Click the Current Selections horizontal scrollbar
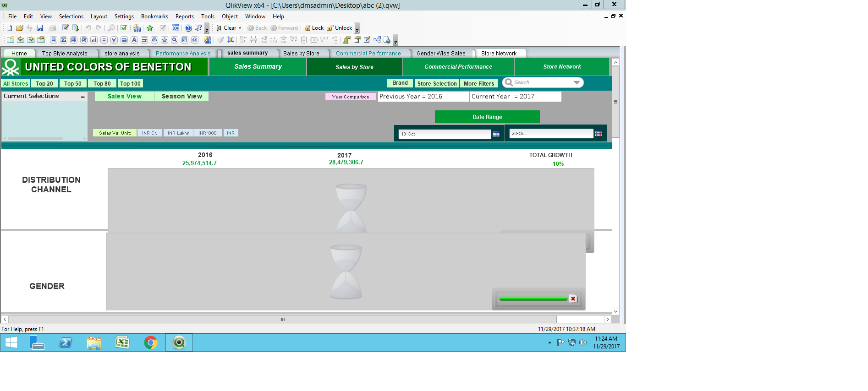This screenshot has height=391, width=868. (x=35, y=138)
